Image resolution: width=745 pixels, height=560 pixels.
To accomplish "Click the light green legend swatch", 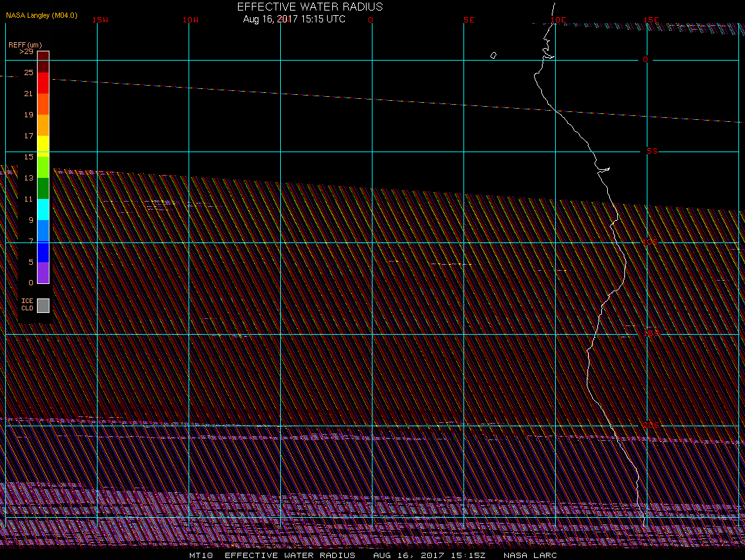I will pos(44,167).
